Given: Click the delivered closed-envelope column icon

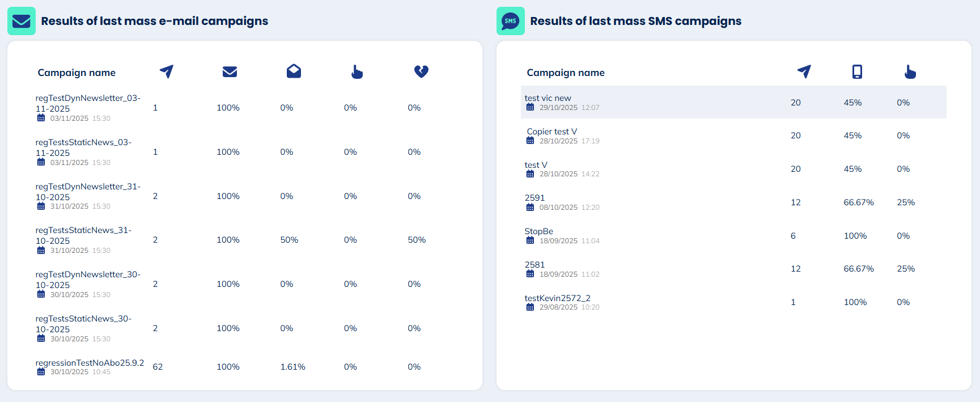Looking at the screenshot, I should (x=230, y=71).
